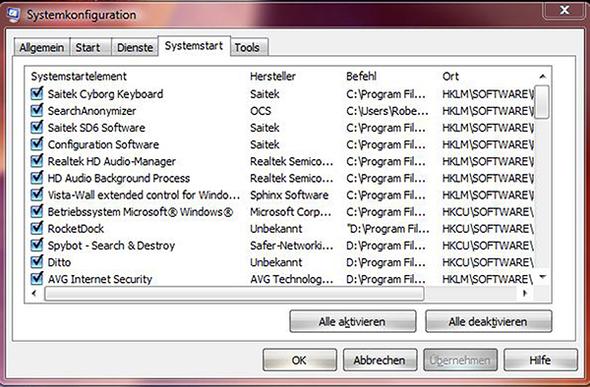The image size is (590, 387).
Task: Click the Befehl column header
Action: pos(361,76)
